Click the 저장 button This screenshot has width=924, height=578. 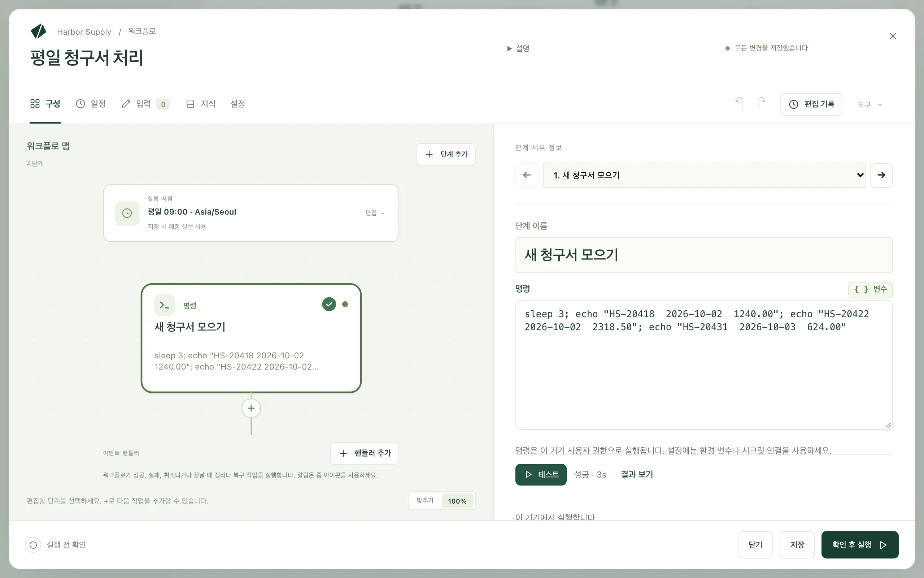click(797, 545)
